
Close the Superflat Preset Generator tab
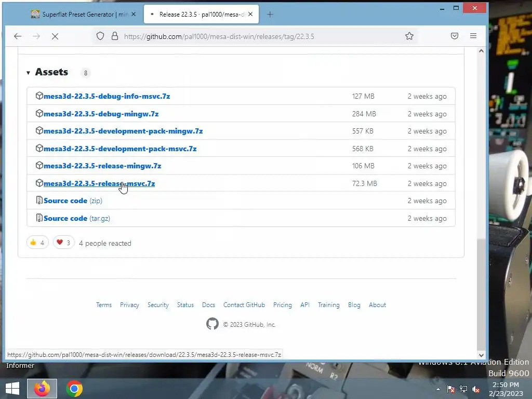(134, 14)
